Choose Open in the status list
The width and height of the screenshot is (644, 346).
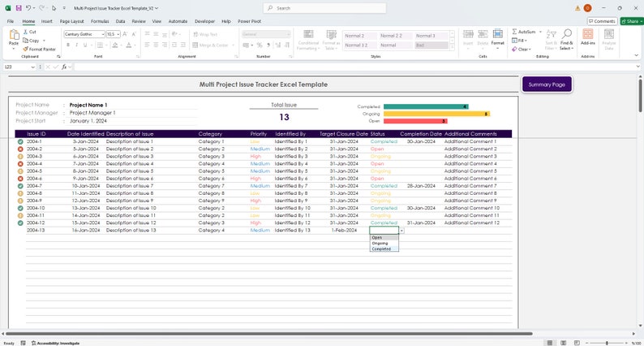[384, 237]
